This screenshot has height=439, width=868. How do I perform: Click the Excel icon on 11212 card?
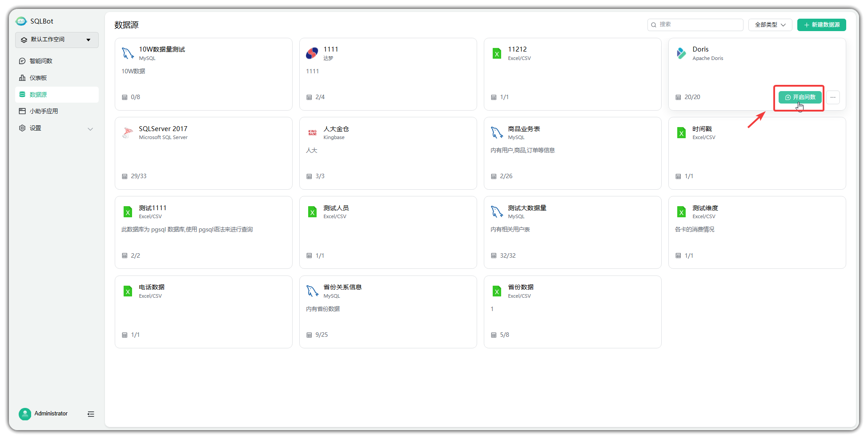click(x=497, y=54)
